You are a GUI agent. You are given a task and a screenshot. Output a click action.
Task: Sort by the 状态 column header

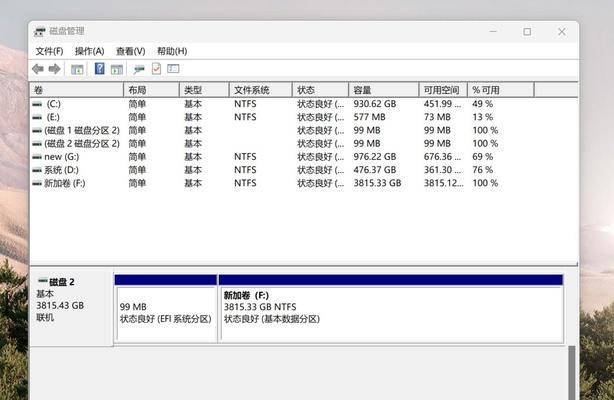coord(321,90)
